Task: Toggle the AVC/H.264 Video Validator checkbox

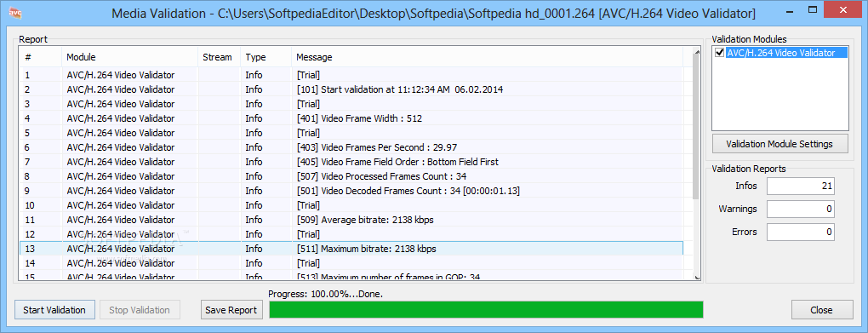Action: point(720,53)
